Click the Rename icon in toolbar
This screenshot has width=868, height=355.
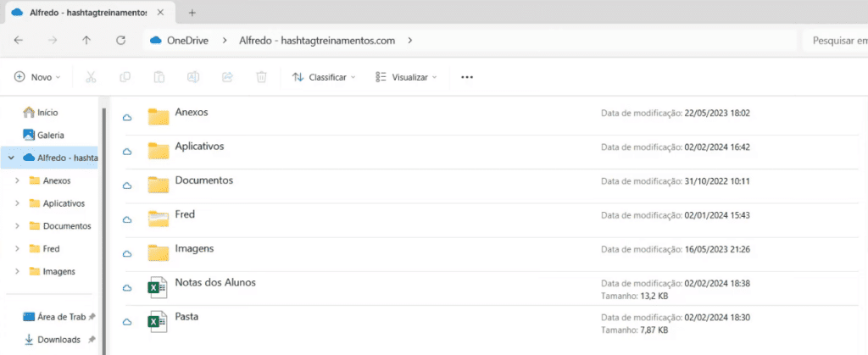tap(193, 77)
